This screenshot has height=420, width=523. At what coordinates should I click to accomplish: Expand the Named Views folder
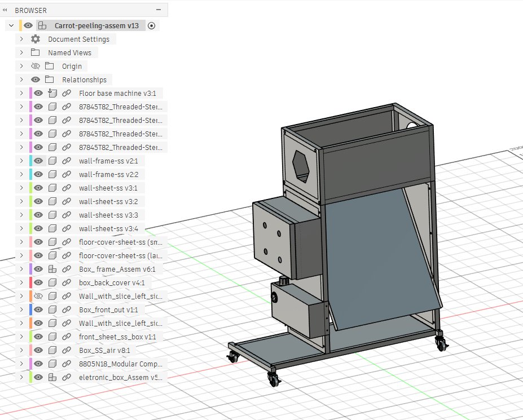pos(21,52)
